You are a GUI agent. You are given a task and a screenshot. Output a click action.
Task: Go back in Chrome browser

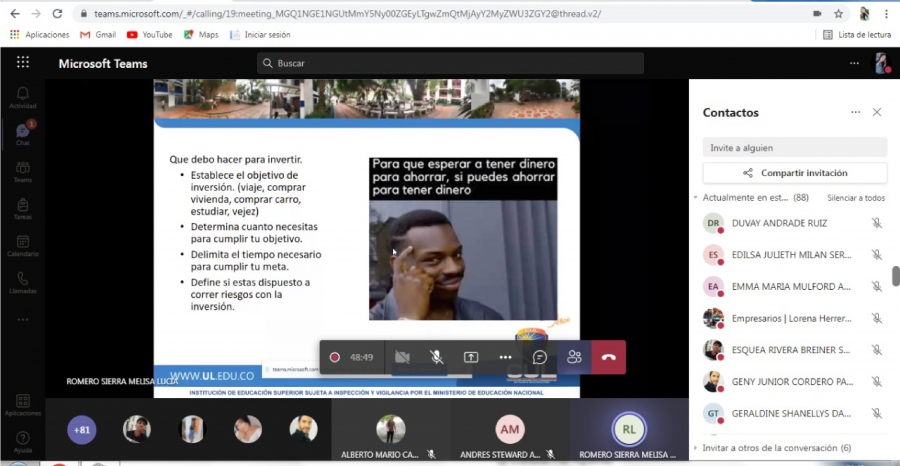[15, 14]
